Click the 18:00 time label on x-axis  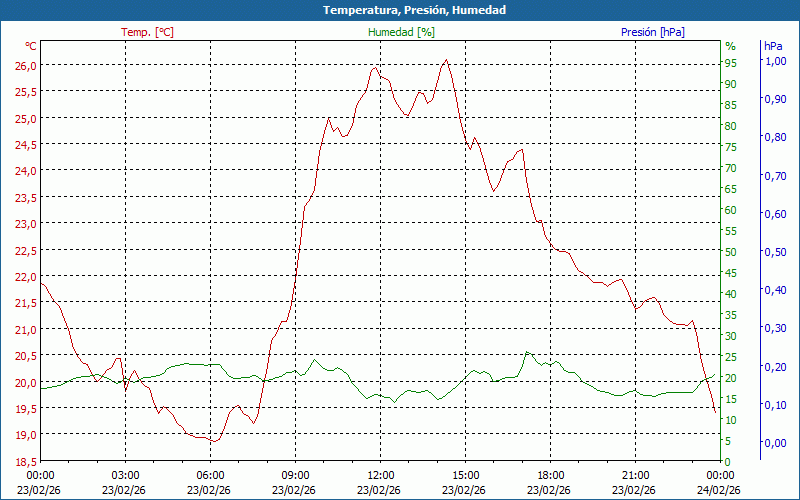(550, 475)
